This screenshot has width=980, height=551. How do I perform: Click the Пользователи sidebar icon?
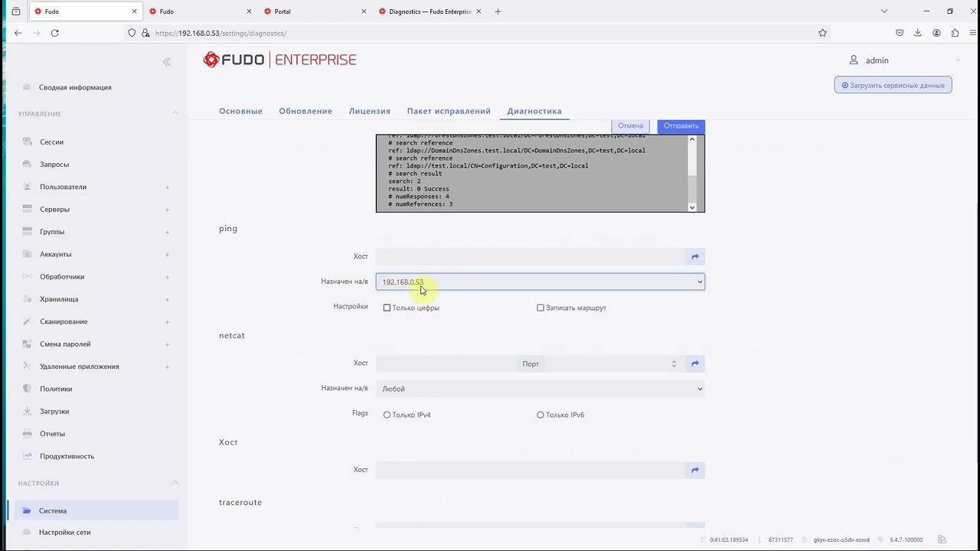tap(27, 187)
